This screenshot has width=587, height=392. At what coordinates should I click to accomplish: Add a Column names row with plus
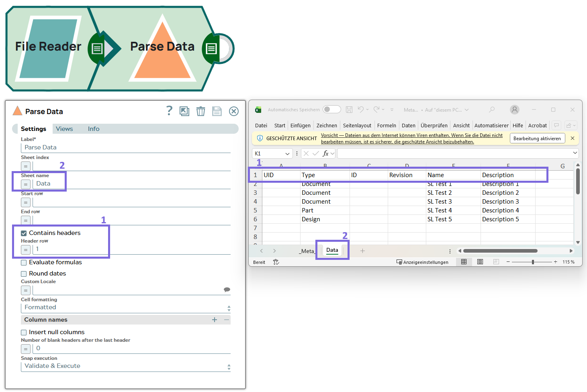215,320
